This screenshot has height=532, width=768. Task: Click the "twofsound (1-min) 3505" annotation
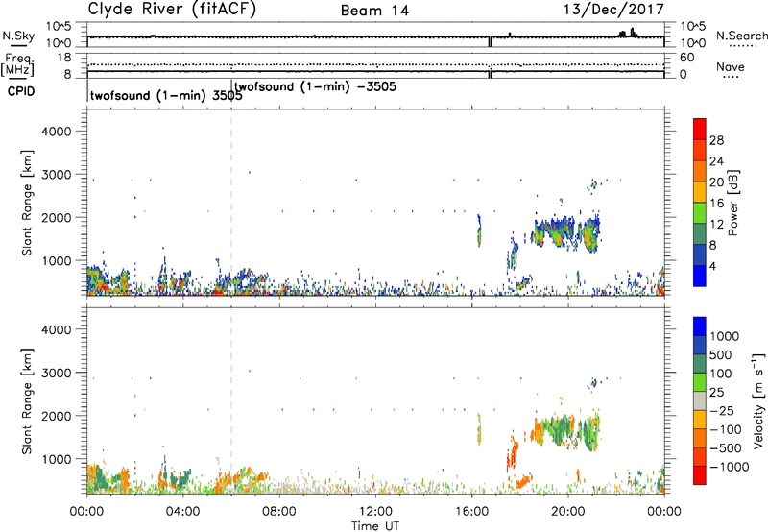coord(166,95)
